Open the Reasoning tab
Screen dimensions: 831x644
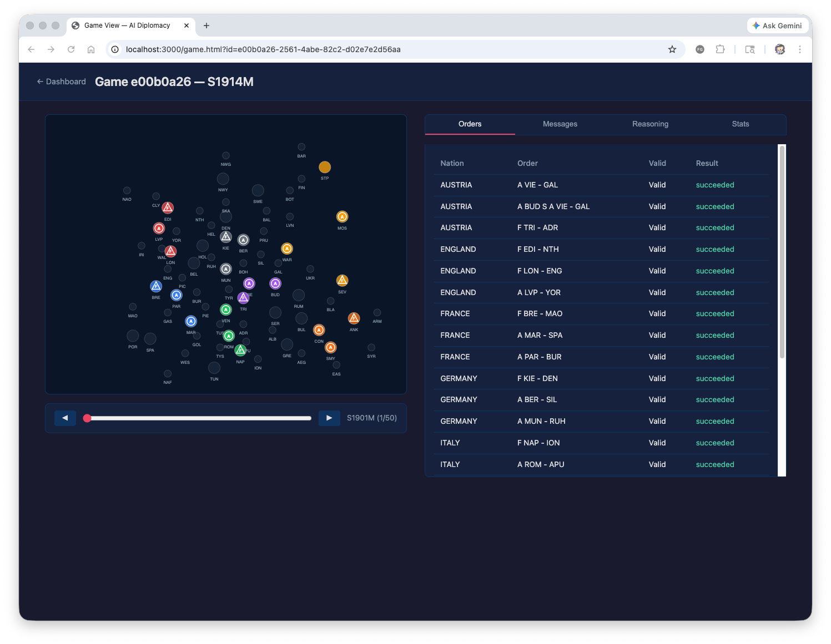(650, 124)
